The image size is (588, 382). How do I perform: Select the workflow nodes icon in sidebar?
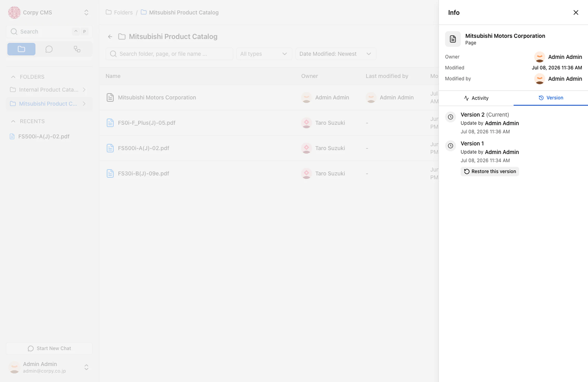pos(77,49)
